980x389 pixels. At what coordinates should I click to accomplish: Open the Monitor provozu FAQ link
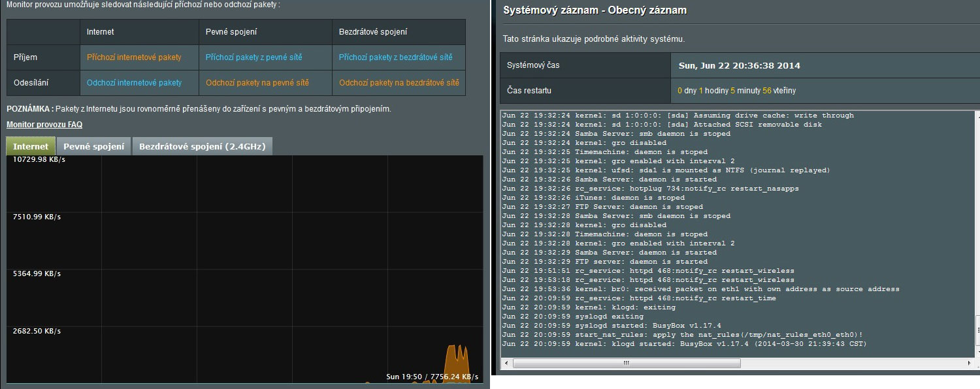(x=44, y=125)
